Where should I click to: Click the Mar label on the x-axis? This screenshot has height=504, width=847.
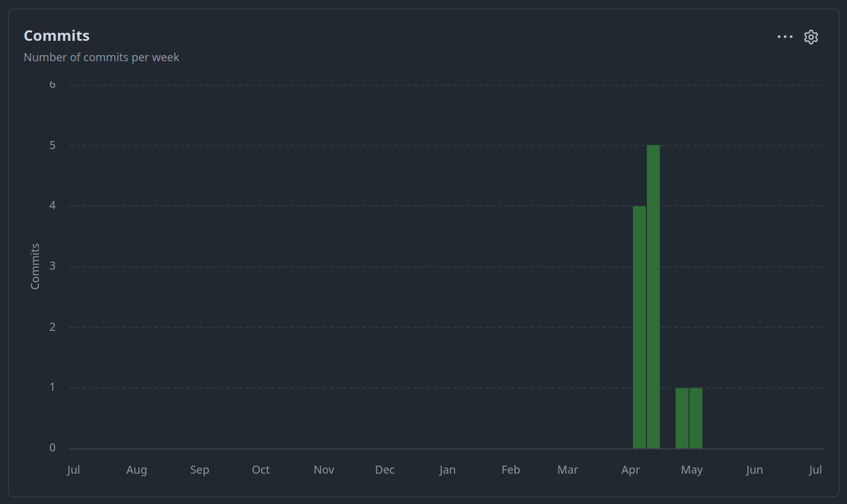tap(567, 470)
